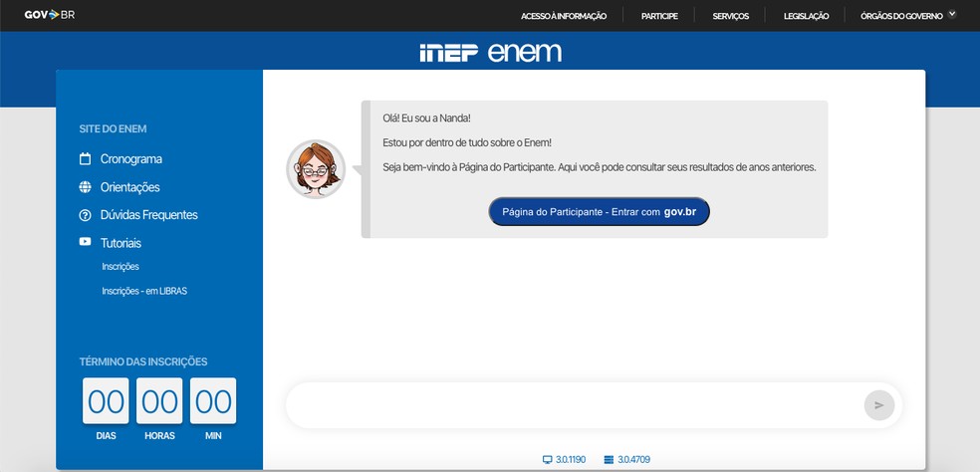Click the version number 3.0.1190
Viewport: 980px width, 472px height.
pos(571,459)
